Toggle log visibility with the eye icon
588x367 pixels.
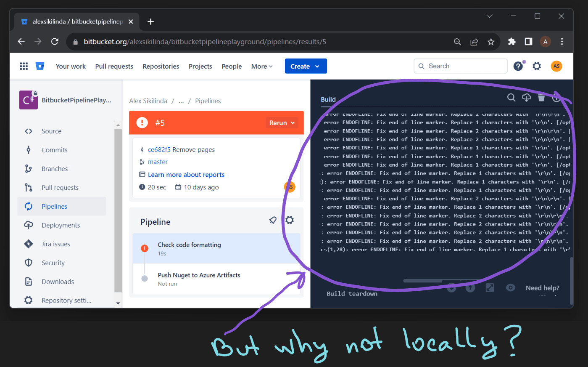(511, 287)
